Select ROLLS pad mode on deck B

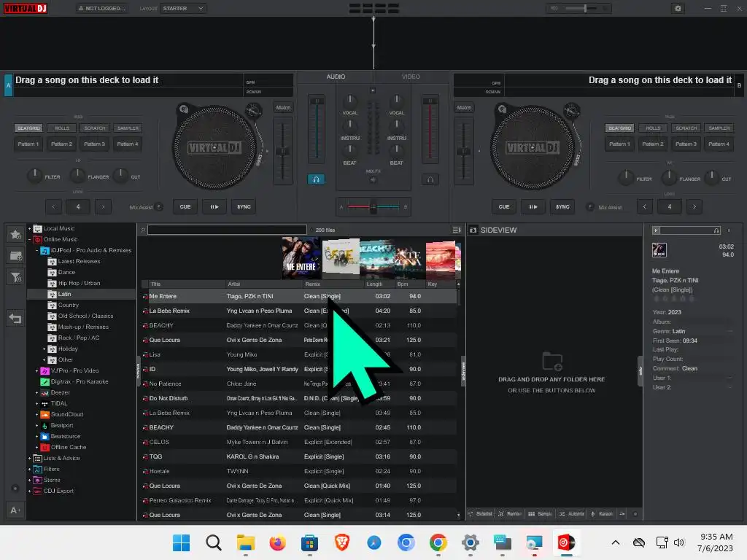tap(653, 128)
